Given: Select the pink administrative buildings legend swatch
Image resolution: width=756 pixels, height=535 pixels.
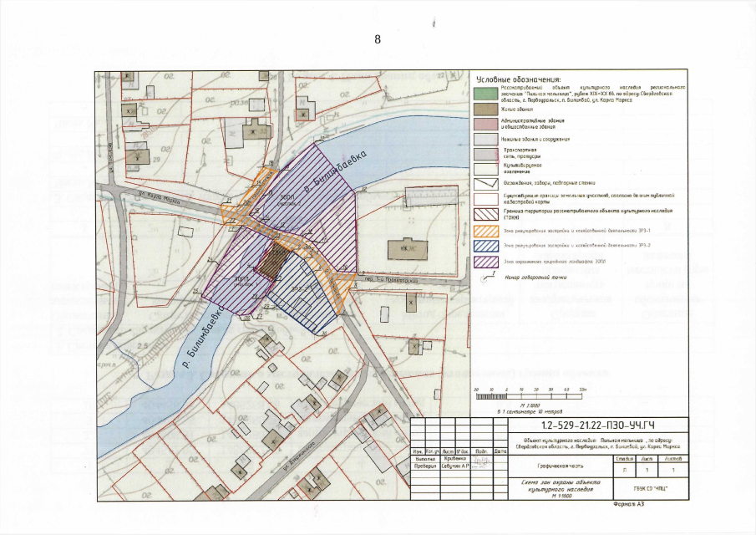Looking at the screenshot, I should click(x=485, y=123).
